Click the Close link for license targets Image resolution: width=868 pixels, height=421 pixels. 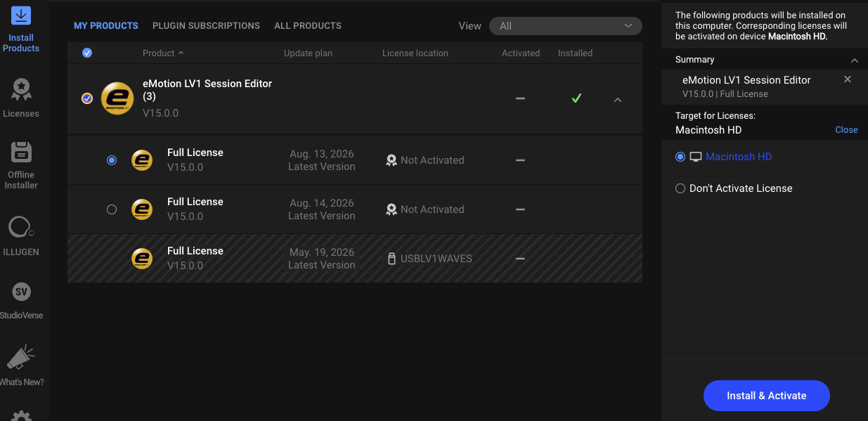846,130
